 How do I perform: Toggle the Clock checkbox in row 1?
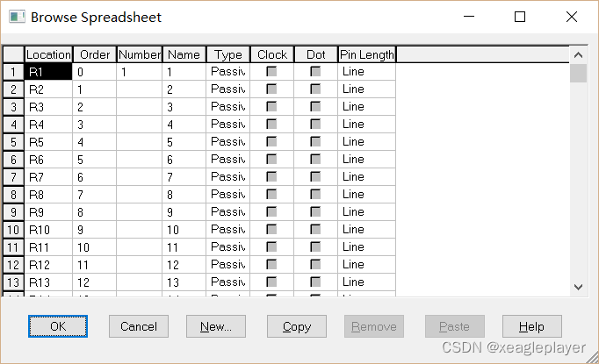click(271, 71)
